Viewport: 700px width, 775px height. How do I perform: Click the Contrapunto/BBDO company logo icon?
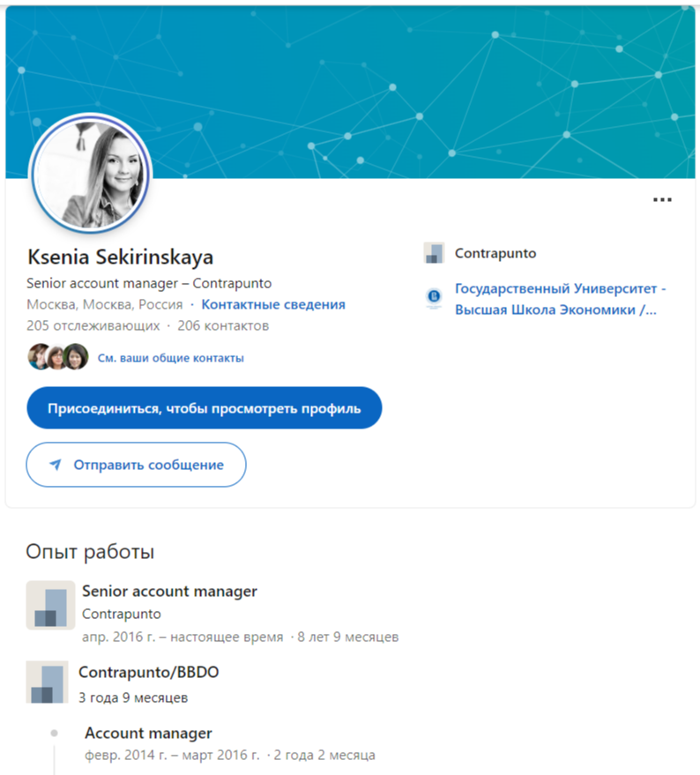[x=47, y=682]
